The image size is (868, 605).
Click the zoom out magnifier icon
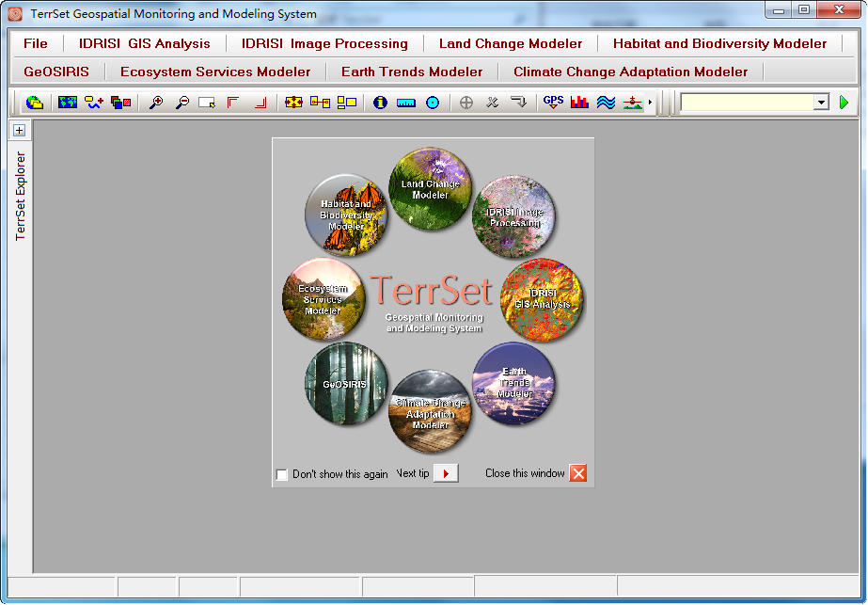point(181,103)
